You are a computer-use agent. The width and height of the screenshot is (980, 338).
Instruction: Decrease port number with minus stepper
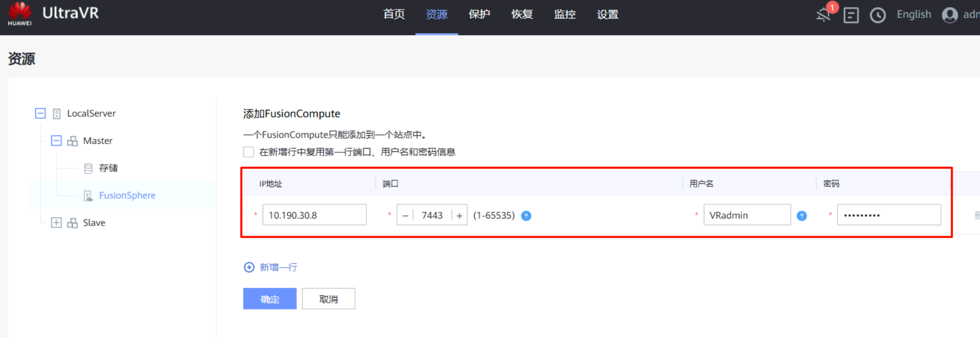[405, 216]
